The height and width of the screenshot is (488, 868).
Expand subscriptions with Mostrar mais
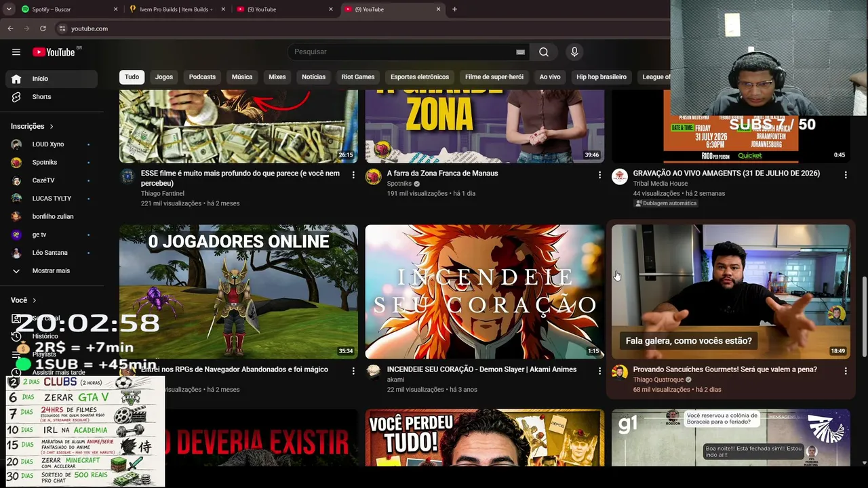(52, 271)
